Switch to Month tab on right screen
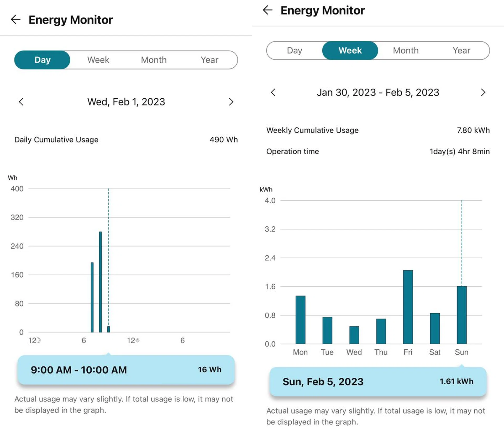Screen dimensions: 504x433 (406, 50)
